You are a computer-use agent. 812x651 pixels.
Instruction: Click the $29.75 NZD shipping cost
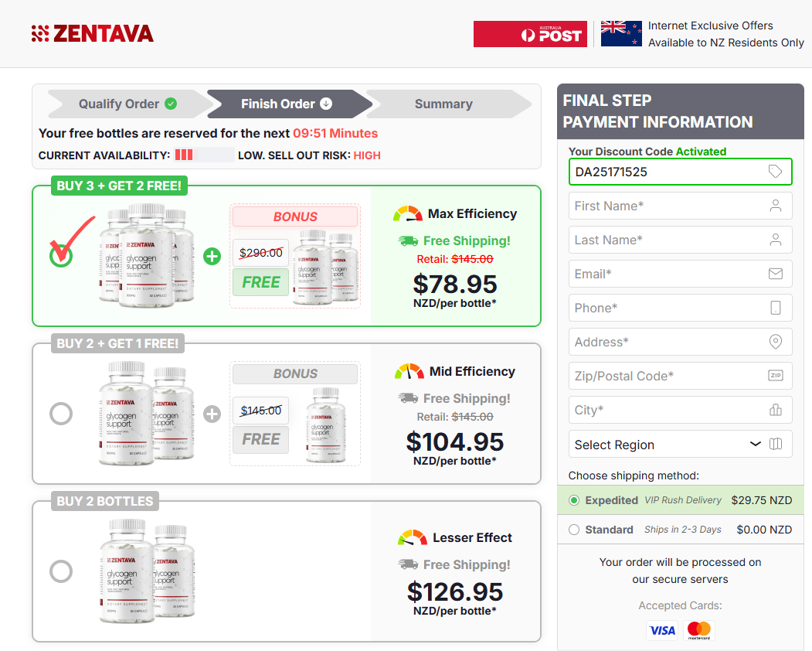[x=761, y=500]
